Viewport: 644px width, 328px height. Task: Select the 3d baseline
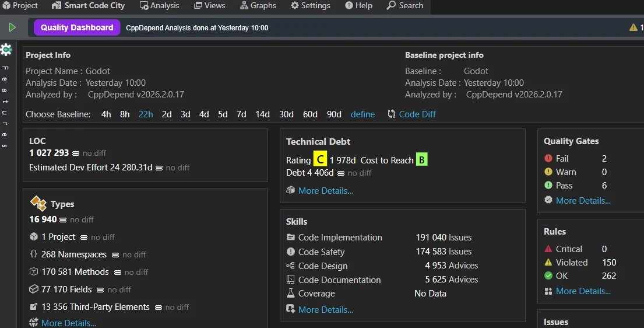(x=186, y=114)
